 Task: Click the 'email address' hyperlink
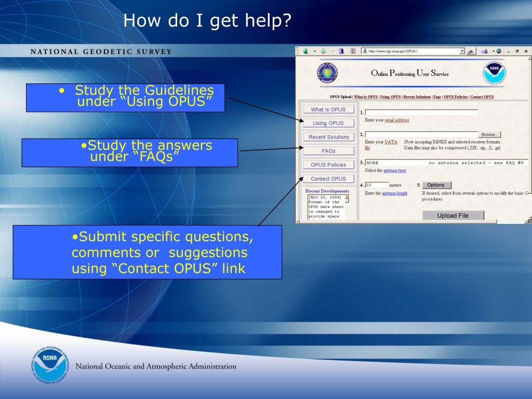396,120
